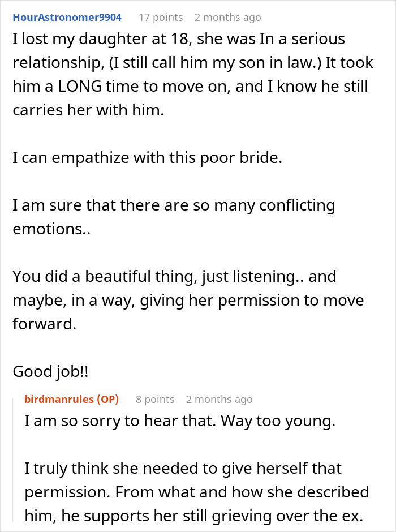Click the phrase 'Way too young.' in the reply
Image resolution: width=396 pixels, height=532 pixels.
278,421
